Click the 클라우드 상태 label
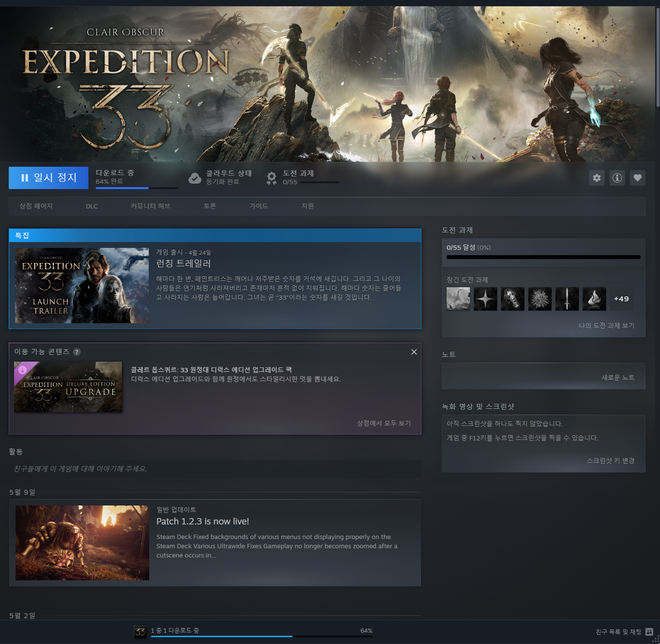Viewport: 660px width, 644px height. tap(229, 173)
